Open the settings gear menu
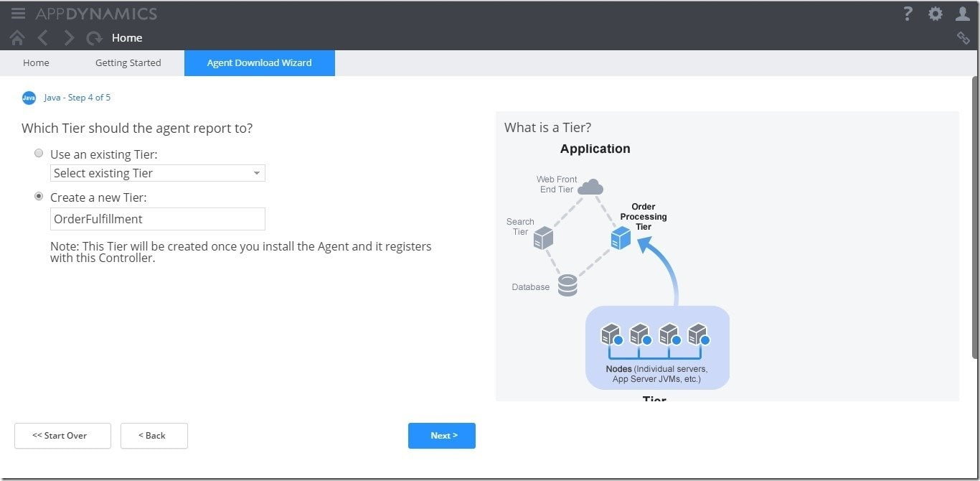 [936, 14]
